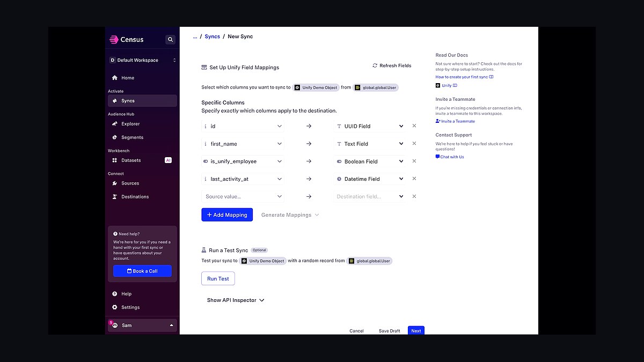The height and width of the screenshot is (362, 644).
Task: Expand Show API Inspector
Action: (x=236, y=300)
